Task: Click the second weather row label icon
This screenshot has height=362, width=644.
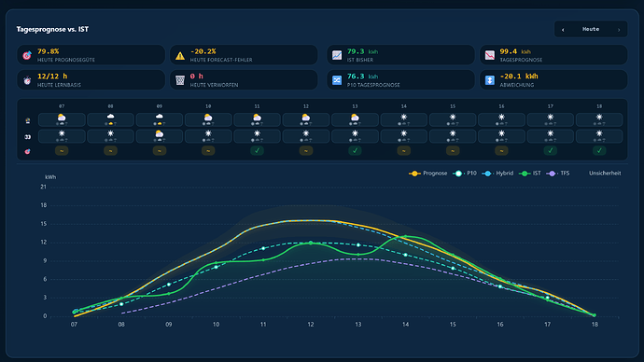Action: click(27, 136)
